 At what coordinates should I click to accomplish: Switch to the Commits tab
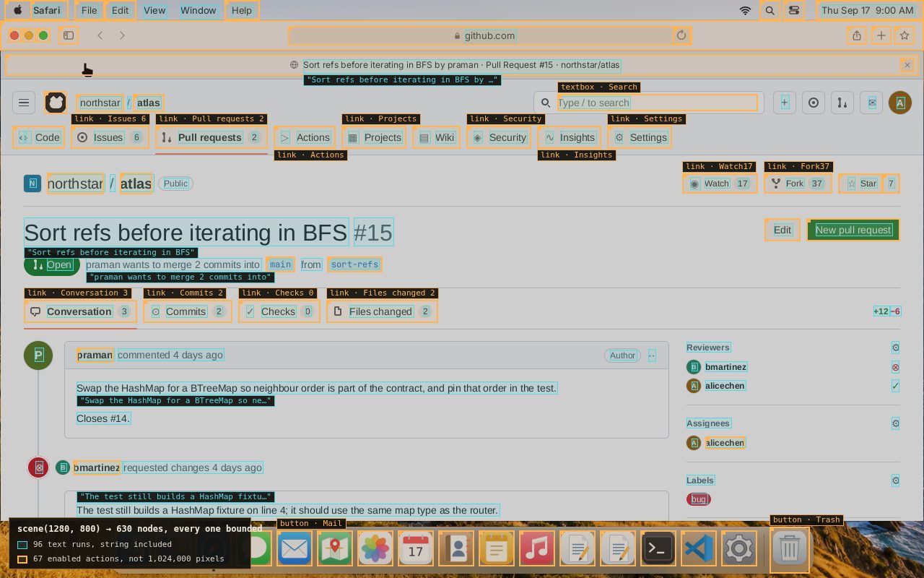point(187,311)
